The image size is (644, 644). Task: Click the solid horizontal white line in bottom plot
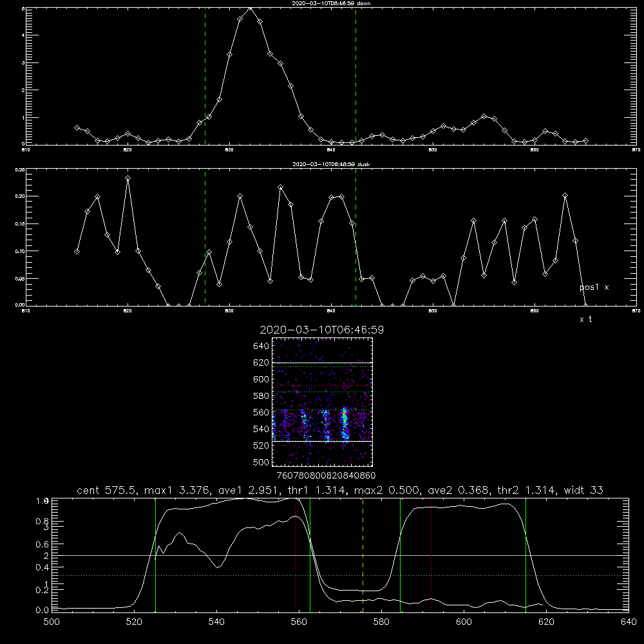(339, 555)
